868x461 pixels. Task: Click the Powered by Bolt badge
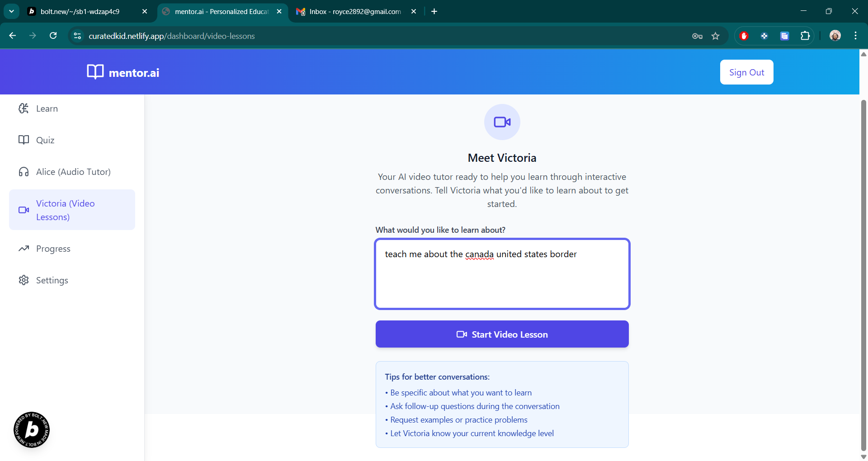(32, 430)
